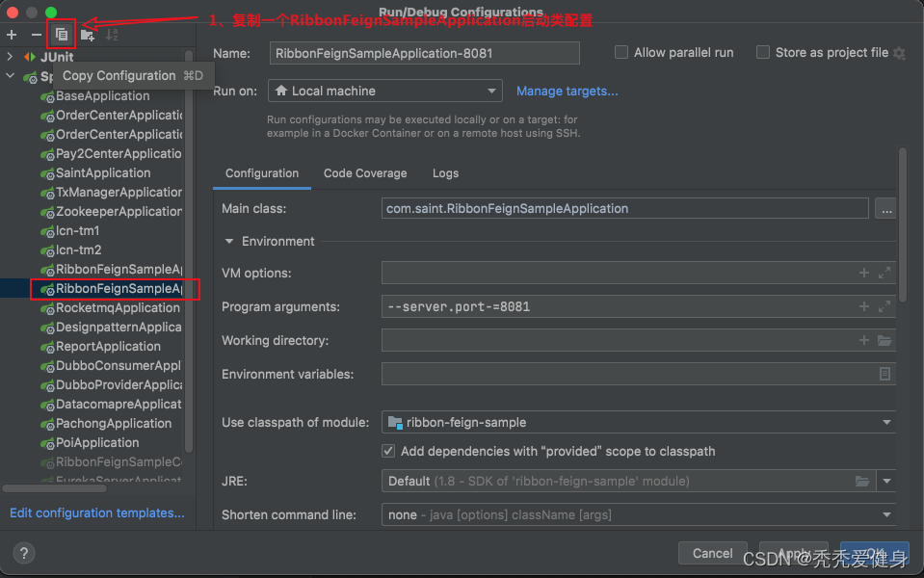Viewport: 924px width, 578px height.
Task: Click the Program arguments field
Action: pyautogui.click(x=639, y=306)
